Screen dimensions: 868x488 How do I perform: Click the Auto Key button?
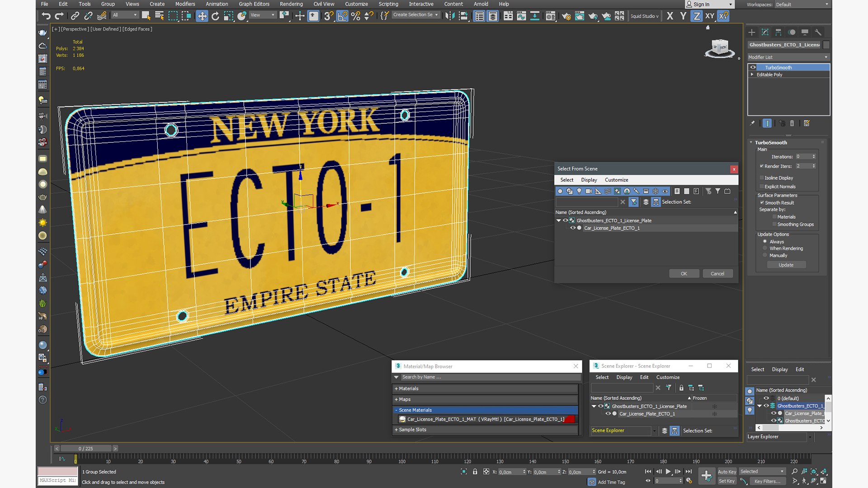(x=727, y=472)
